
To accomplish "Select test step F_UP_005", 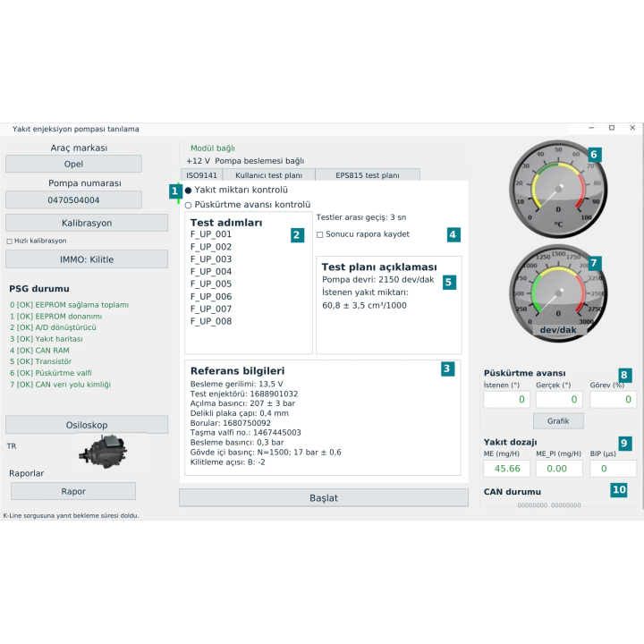I will pos(211,284).
